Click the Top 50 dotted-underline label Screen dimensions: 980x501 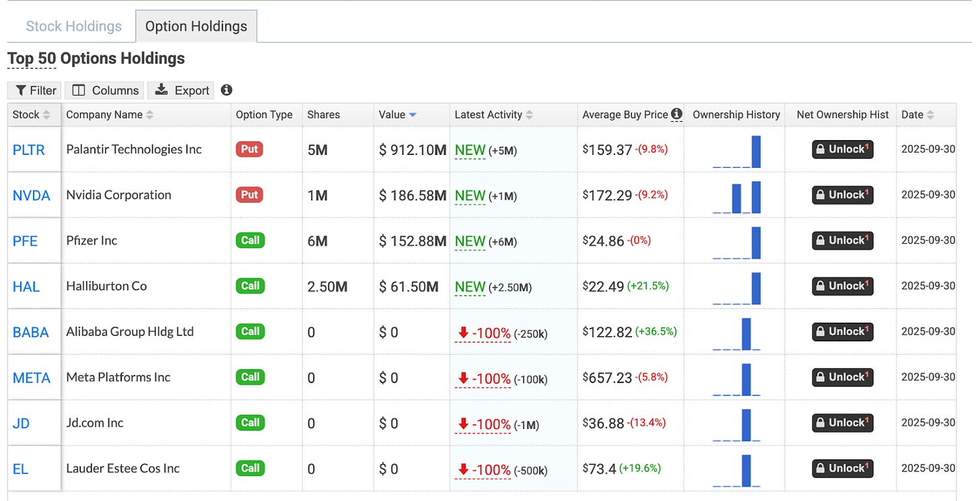point(32,59)
